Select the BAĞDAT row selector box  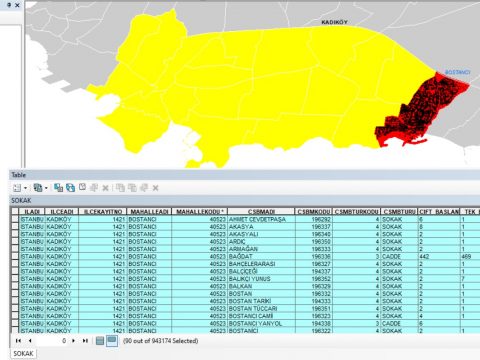click(x=15, y=256)
